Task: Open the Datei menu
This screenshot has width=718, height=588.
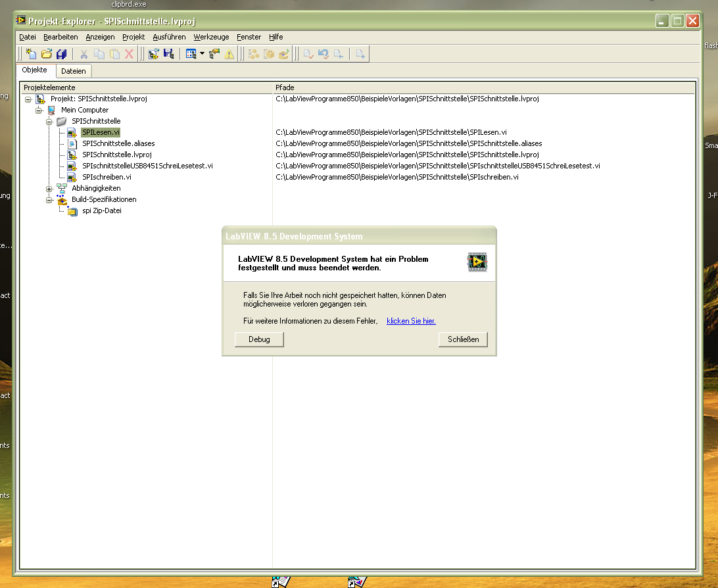Action: (x=28, y=37)
